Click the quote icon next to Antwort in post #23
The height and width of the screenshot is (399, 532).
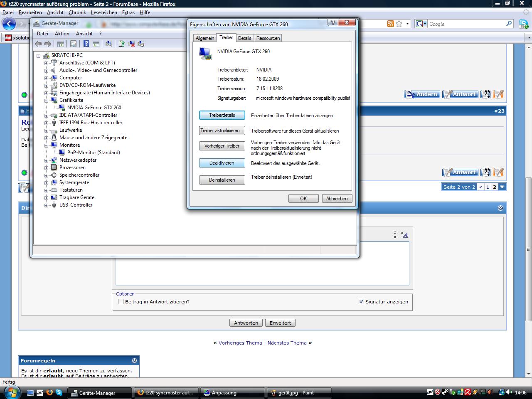tap(485, 172)
